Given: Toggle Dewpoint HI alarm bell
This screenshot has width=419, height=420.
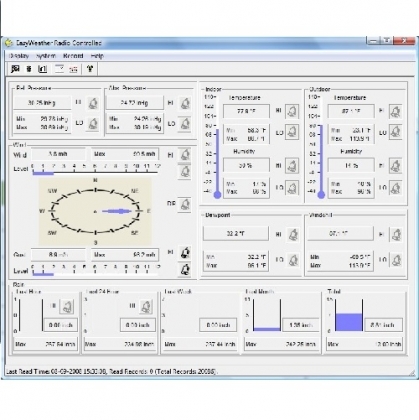Looking at the screenshot, I should pos(293,234).
